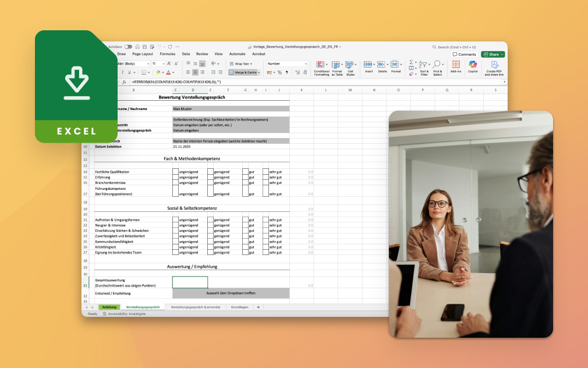Click the Comments button
Image resolution: width=588 pixels, height=368 pixels.
(464, 54)
